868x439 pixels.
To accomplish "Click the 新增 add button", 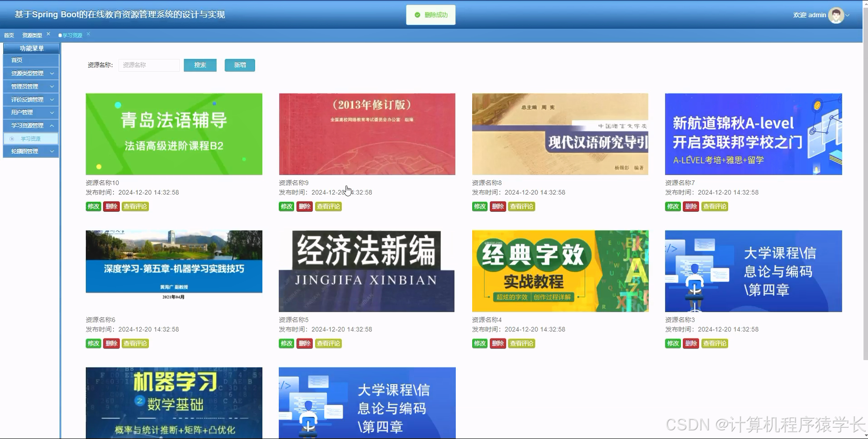I will pyautogui.click(x=240, y=65).
